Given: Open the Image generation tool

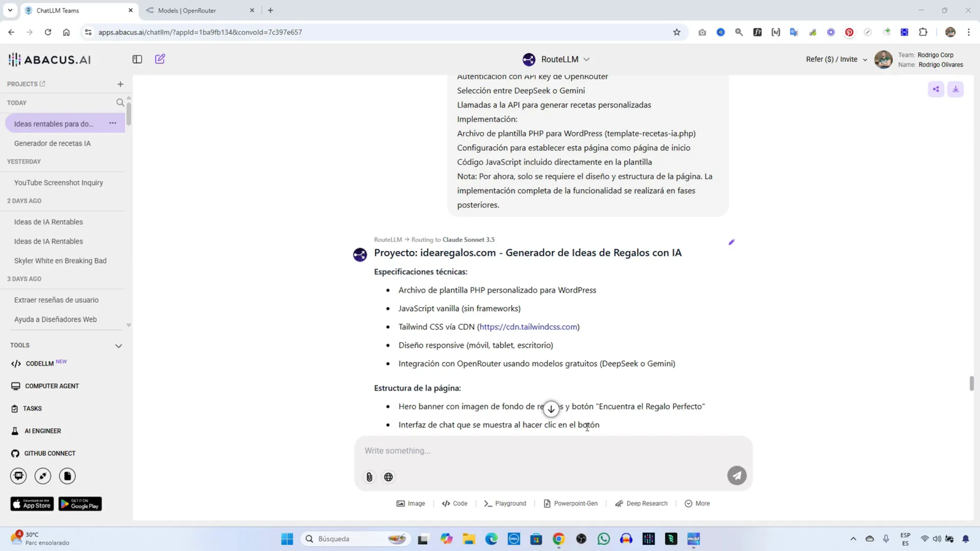Looking at the screenshot, I should (410, 503).
